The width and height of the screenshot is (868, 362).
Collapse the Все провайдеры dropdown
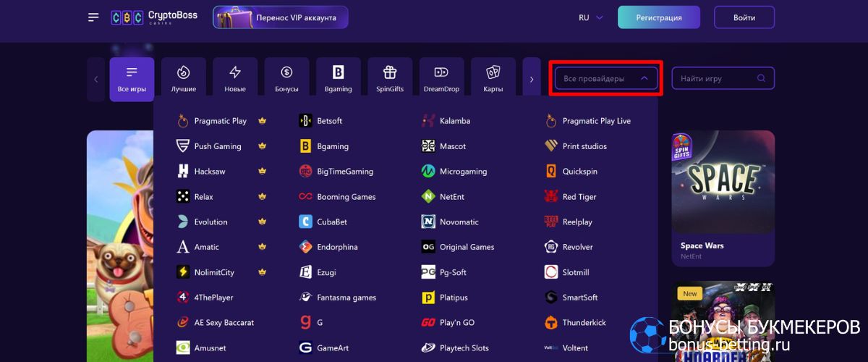[606, 78]
